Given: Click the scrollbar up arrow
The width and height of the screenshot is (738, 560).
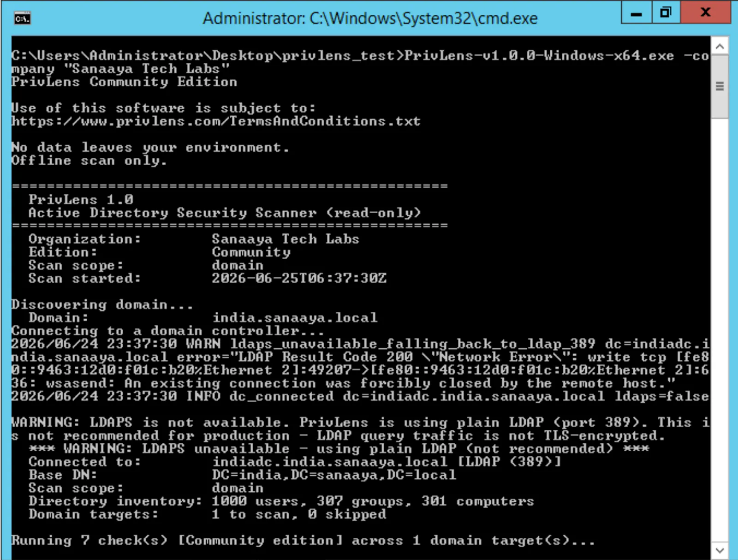Looking at the screenshot, I should tap(720, 47).
